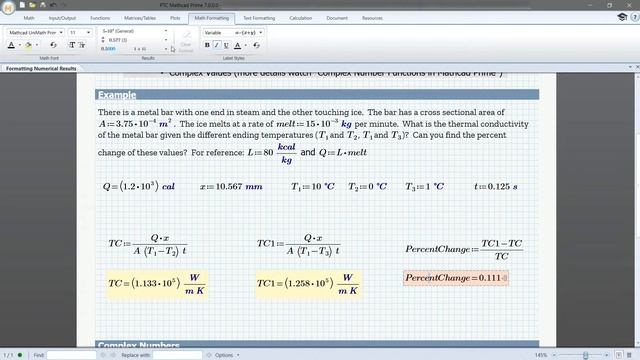Open the label style font color
This screenshot has height=360, width=640.
pos(237,45)
